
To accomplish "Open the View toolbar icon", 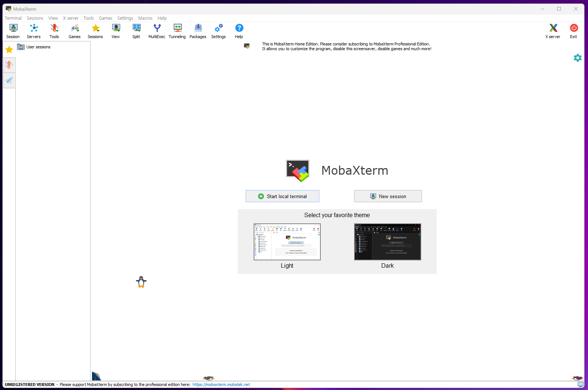I will [116, 31].
